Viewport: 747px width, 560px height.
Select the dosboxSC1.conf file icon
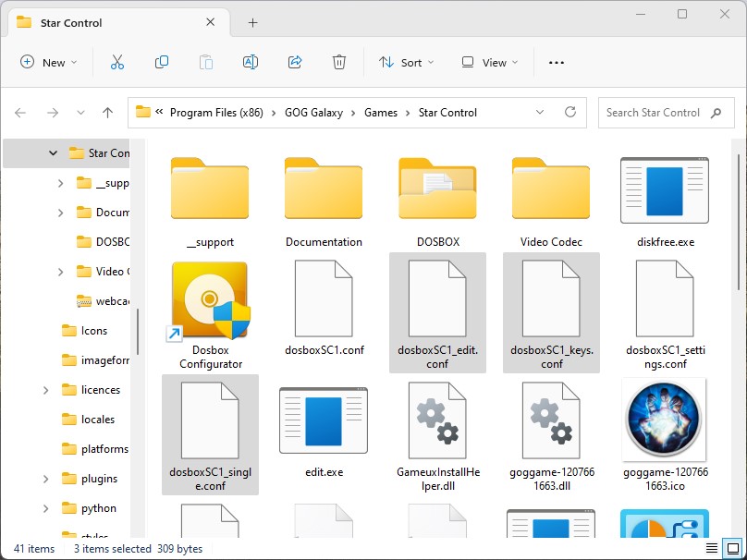(x=324, y=298)
